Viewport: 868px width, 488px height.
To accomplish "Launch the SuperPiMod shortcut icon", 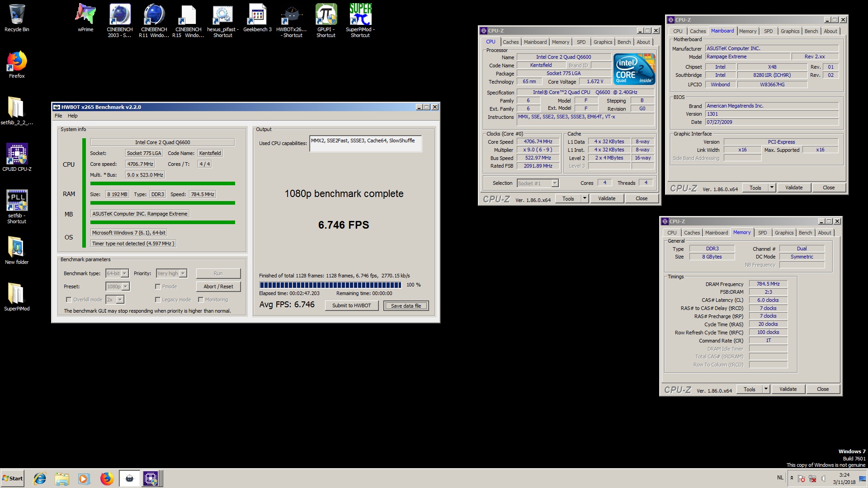I will point(360,20).
